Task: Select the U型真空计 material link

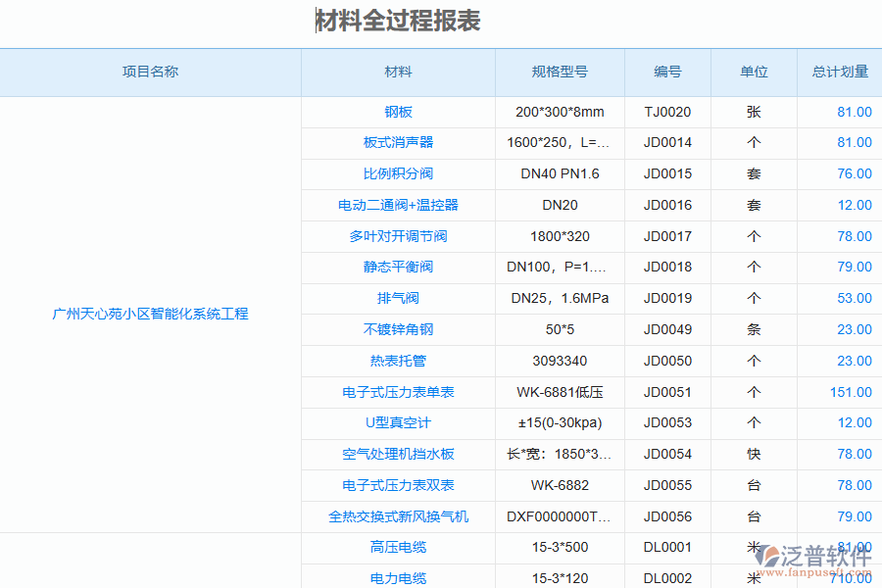Action: tap(396, 423)
